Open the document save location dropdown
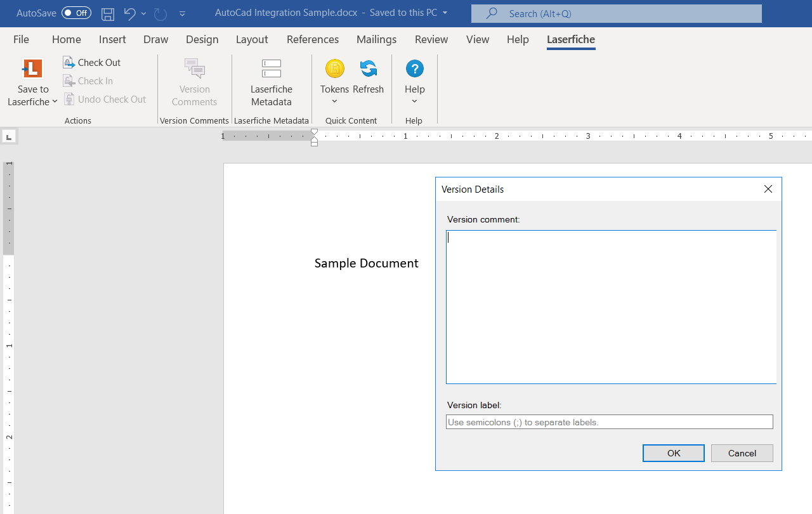Image resolution: width=812 pixels, height=514 pixels. click(x=445, y=13)
